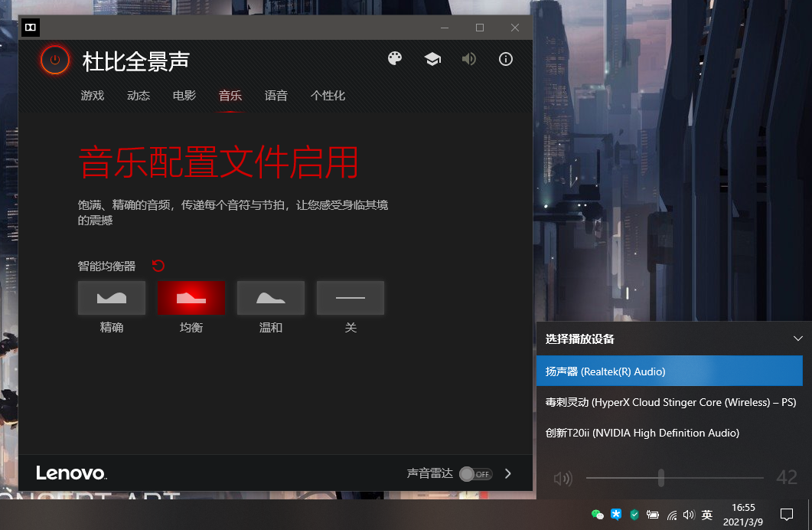Viewport: 812px width, 530px height.
Task: Click the Dolby logo in title bar
Action: (x=31, y=28)
